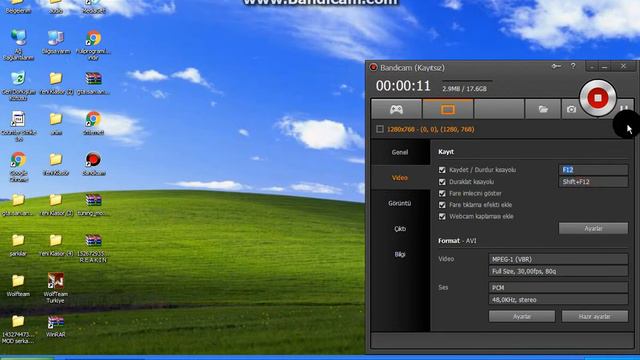
Task: Click the 2.9MB / 17.6GB size readout
Action: coord(464,89)
